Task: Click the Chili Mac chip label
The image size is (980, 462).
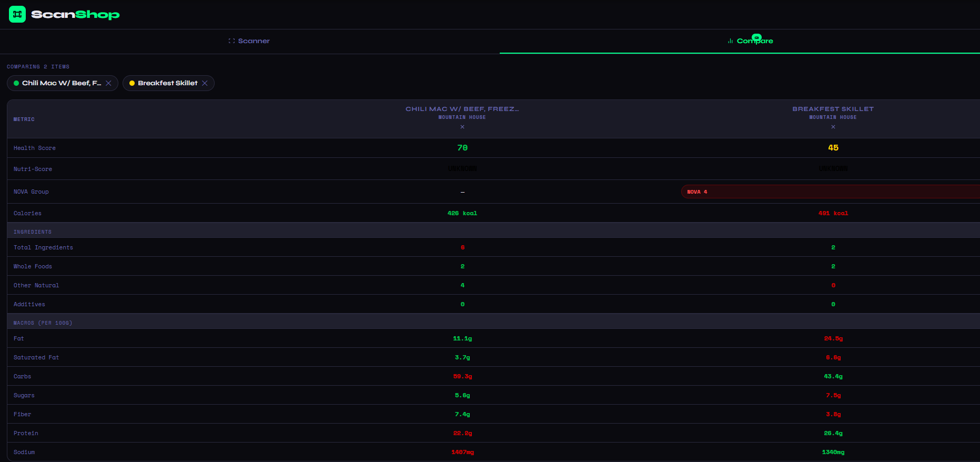Action: (61, 83)
